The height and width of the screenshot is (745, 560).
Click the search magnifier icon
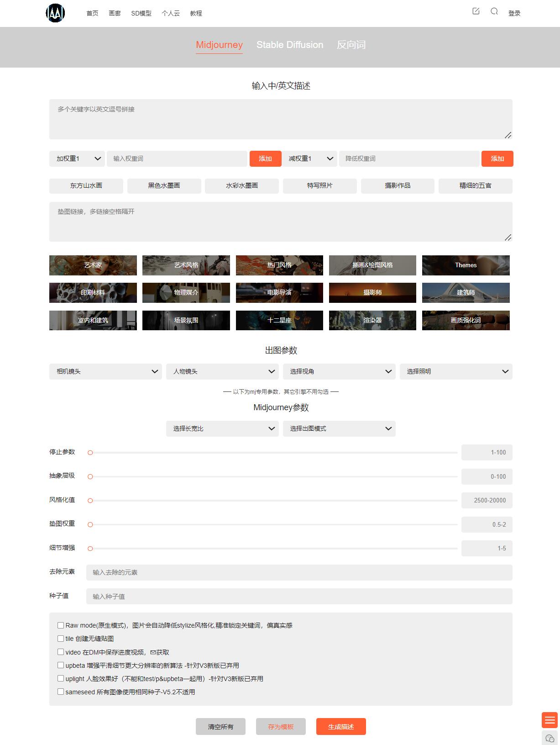(494, 11)
